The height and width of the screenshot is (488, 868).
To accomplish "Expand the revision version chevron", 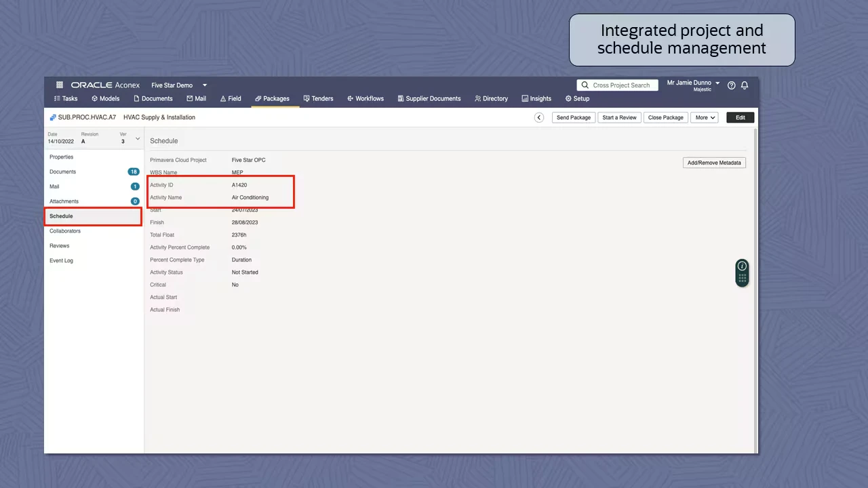I will point(138,139).
